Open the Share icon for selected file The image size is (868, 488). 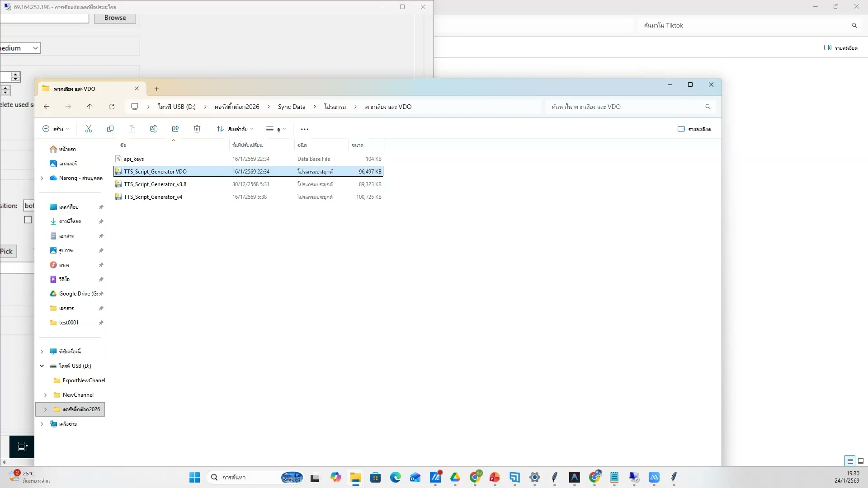pyautogui.click(x=175, y=129)
